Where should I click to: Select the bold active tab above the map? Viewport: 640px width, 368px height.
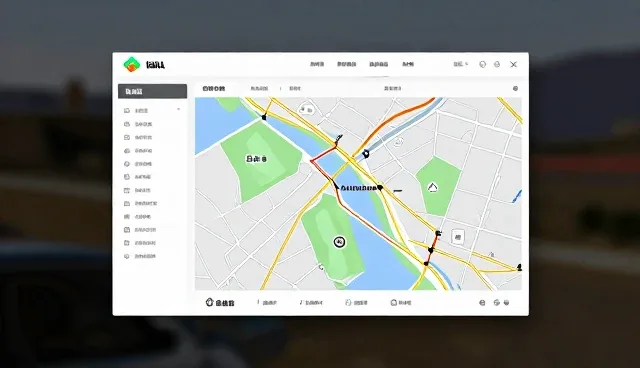click(213, 89)
